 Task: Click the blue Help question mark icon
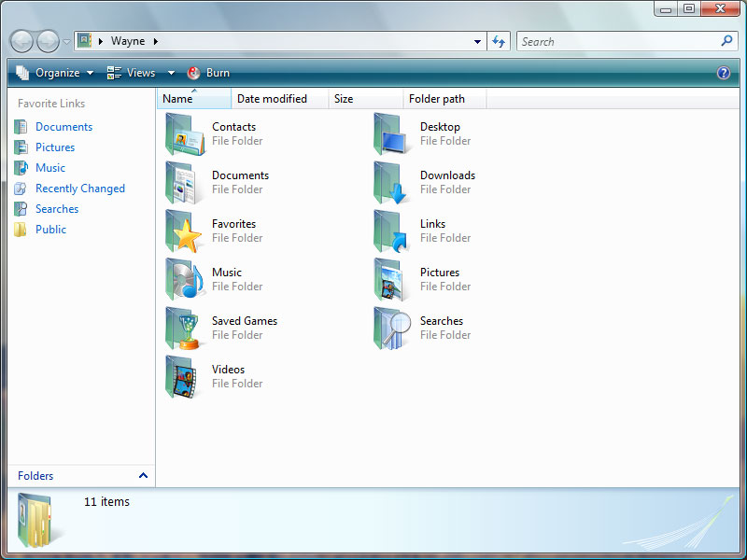point(723,73)
